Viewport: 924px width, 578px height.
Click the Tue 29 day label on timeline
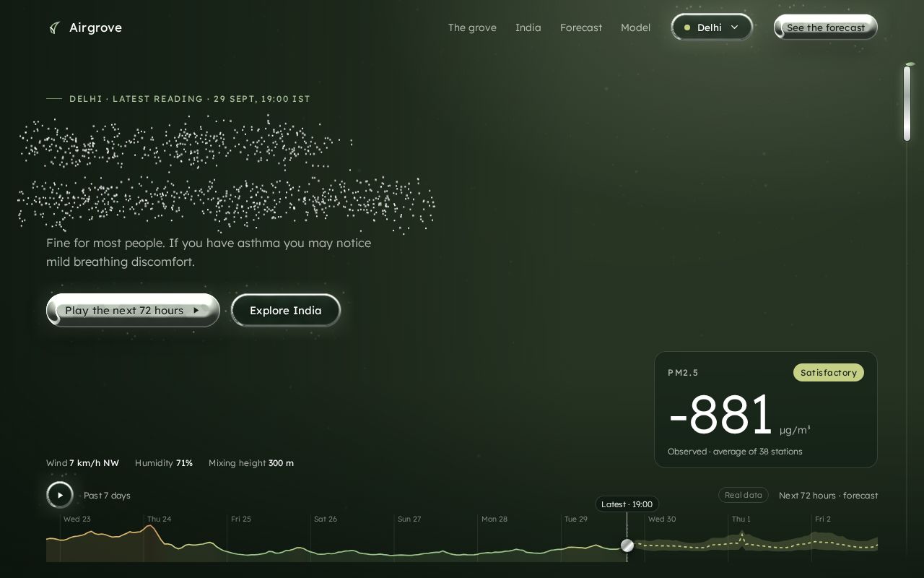coord(576,519)
